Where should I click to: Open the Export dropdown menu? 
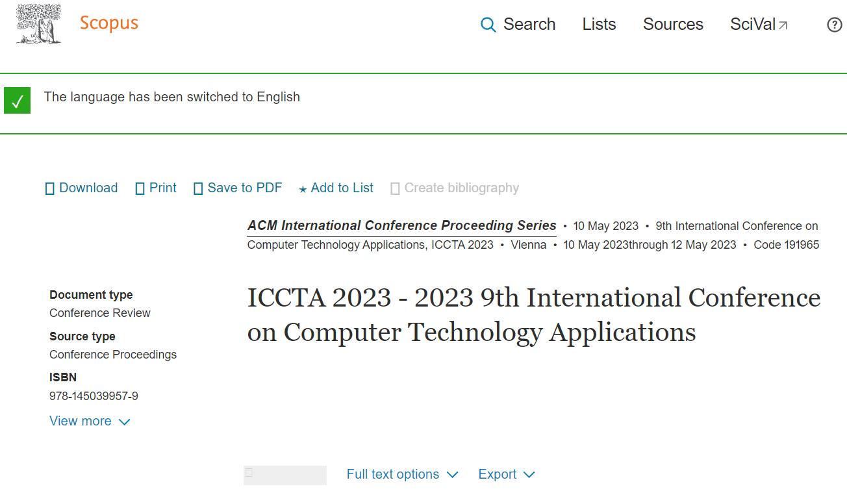click(x=507, y=475)
